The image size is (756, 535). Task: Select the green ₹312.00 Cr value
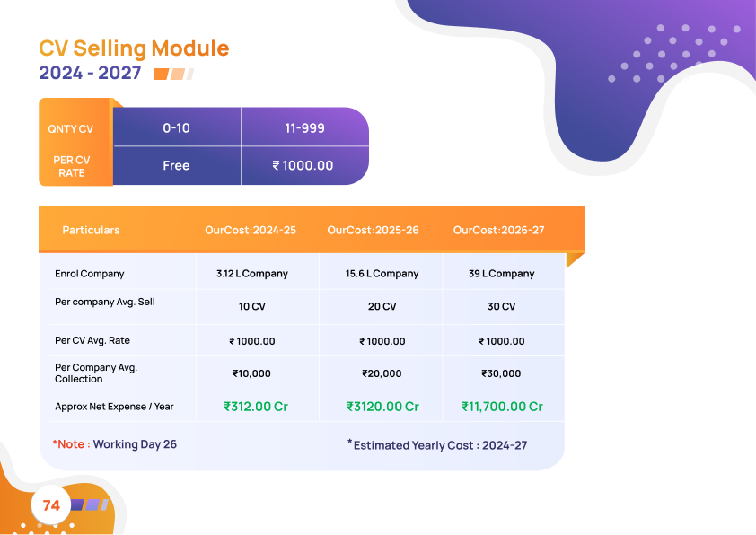(256, 407)
